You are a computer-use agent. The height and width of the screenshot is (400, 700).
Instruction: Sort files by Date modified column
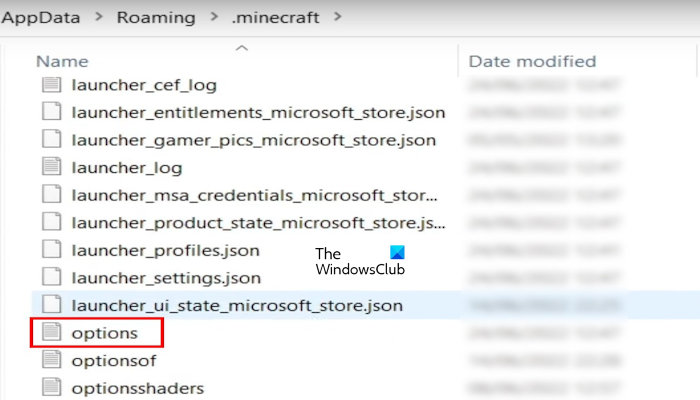pos(532,61)
